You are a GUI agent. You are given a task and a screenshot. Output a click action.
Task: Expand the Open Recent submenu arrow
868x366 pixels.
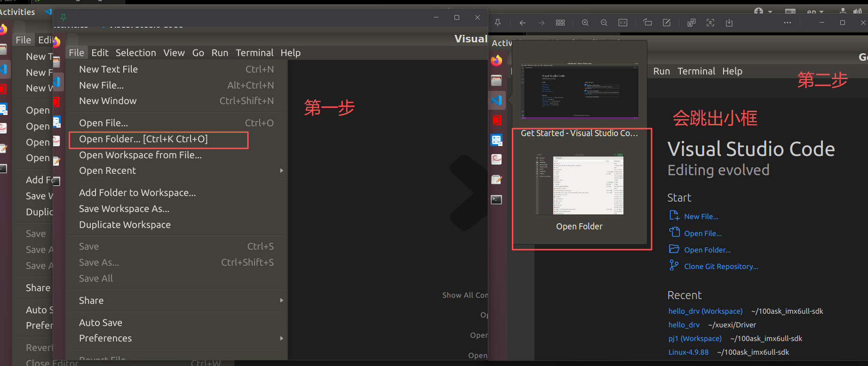(281, 171)
